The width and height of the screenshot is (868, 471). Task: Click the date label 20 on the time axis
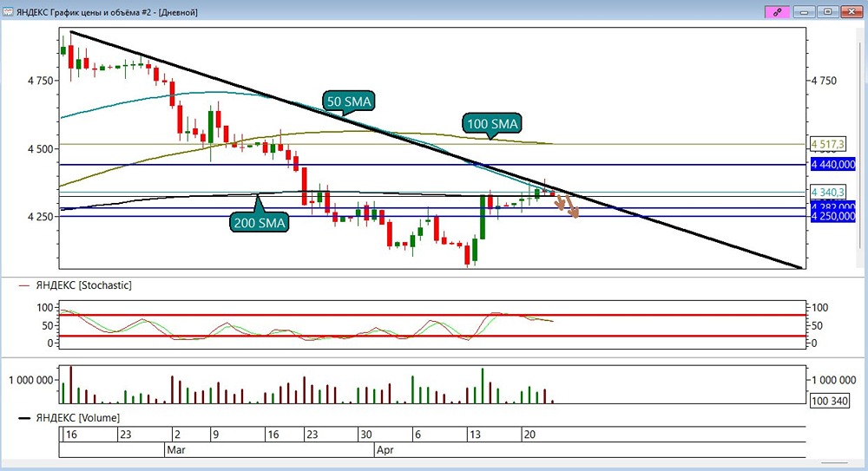pos(529,435)
